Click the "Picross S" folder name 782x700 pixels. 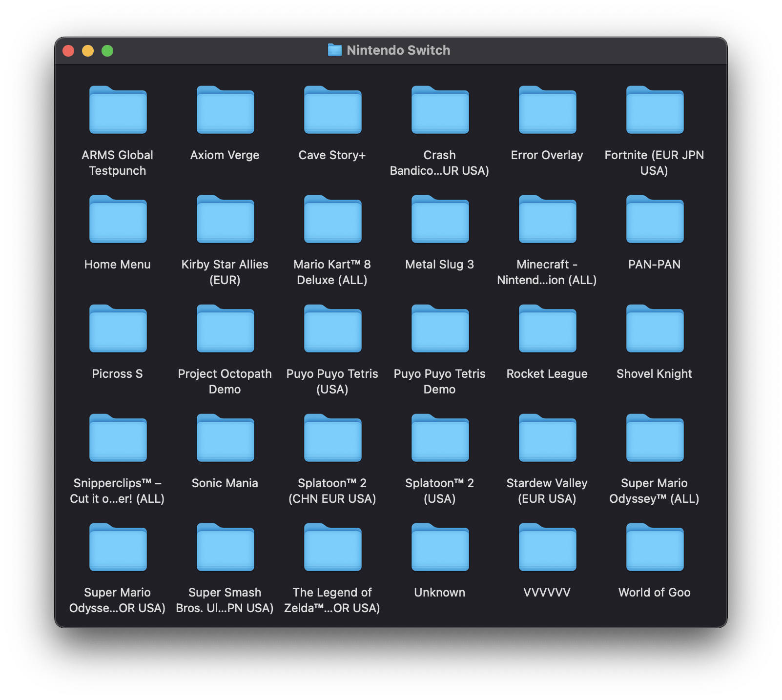click(118, 374)
